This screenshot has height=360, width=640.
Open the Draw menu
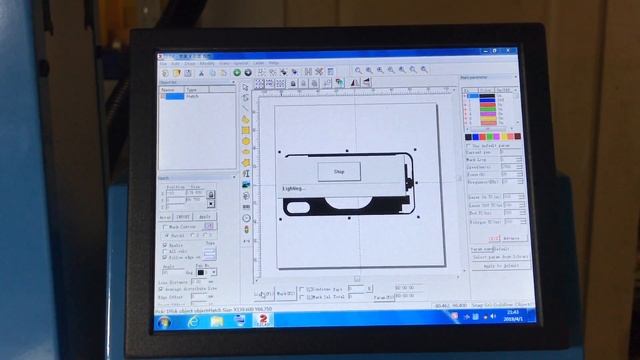tap(190, 64)
